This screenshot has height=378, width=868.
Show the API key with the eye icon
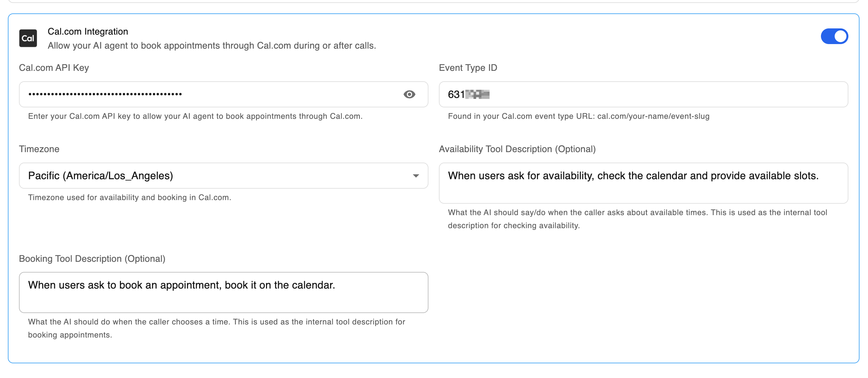coord(409,95)
